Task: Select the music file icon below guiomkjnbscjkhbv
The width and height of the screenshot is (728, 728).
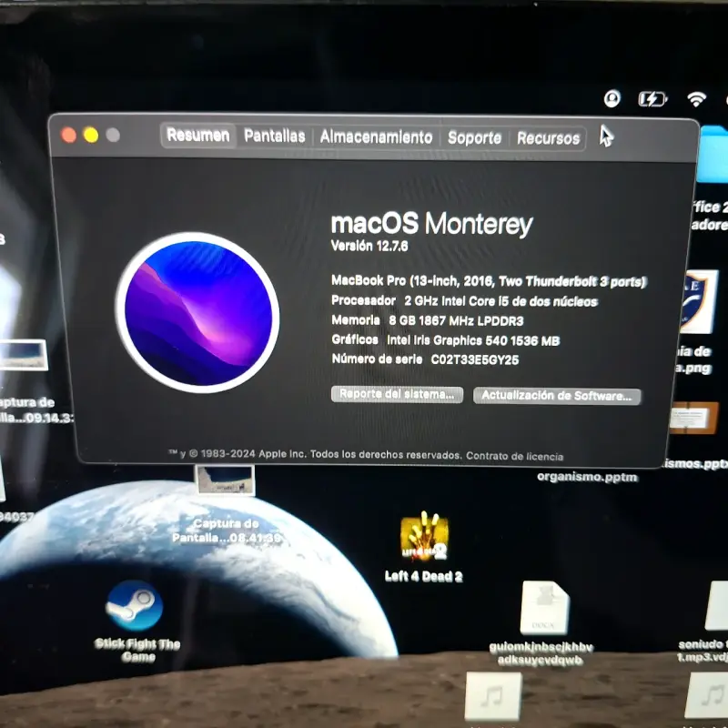Action: (x=493, y=694)
